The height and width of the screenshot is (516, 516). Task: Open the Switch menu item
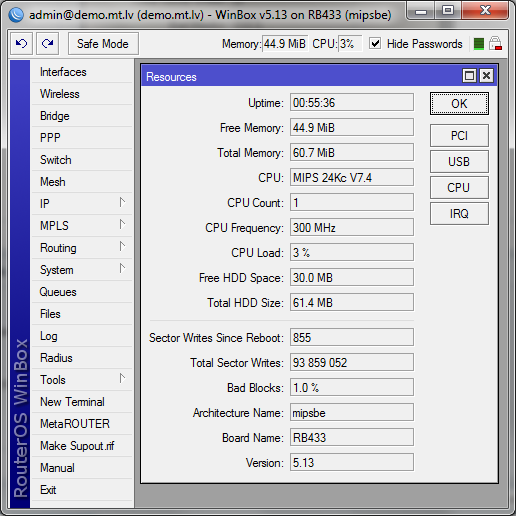tap(82, 160)
